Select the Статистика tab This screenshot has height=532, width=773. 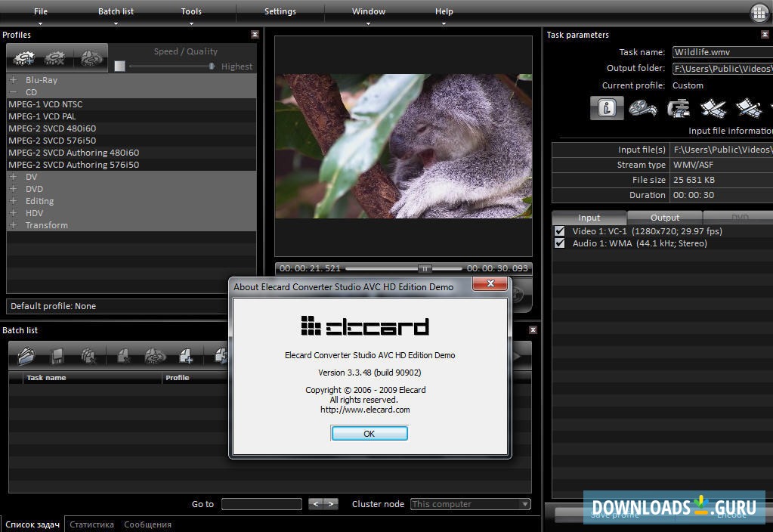(91, 524)
